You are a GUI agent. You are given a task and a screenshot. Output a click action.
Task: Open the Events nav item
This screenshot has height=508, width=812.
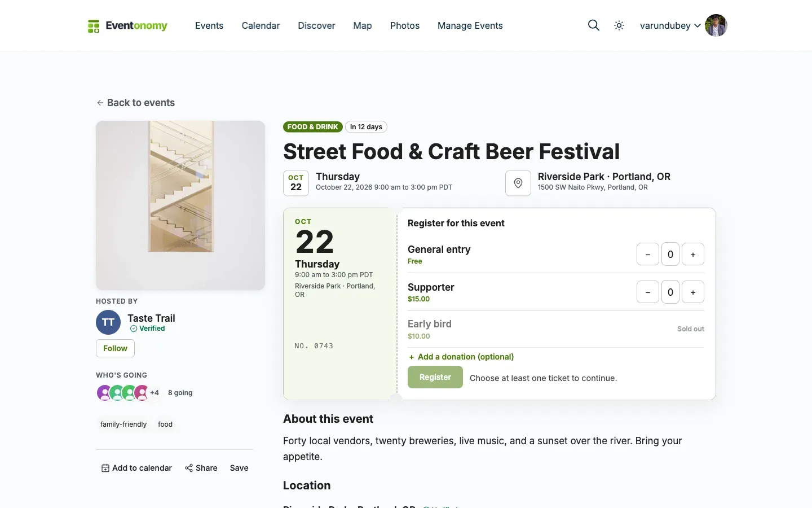coord(209,25)
